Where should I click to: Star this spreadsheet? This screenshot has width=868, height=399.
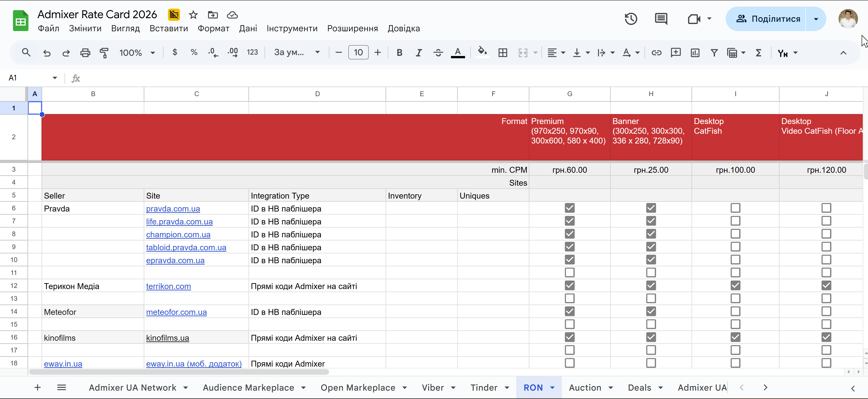pyautogui.click(x=193, y=15)
